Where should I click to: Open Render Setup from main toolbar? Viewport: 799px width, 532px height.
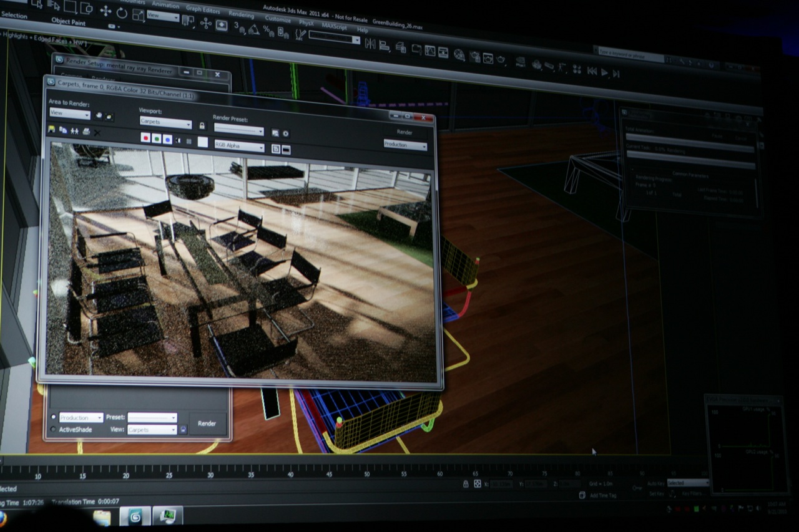[x=475, y=56]
